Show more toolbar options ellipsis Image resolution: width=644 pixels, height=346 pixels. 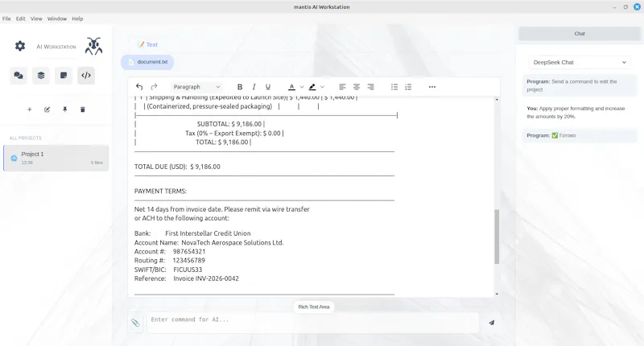432,87
